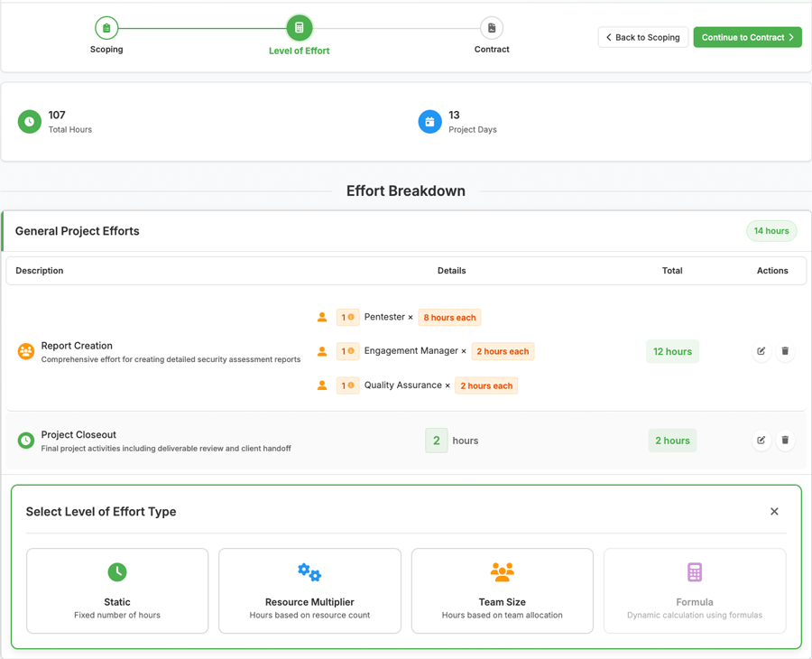This screenshot has width=812, height=659.
Task: Choose the Team Size effort type
Action: tap(502, 590)
